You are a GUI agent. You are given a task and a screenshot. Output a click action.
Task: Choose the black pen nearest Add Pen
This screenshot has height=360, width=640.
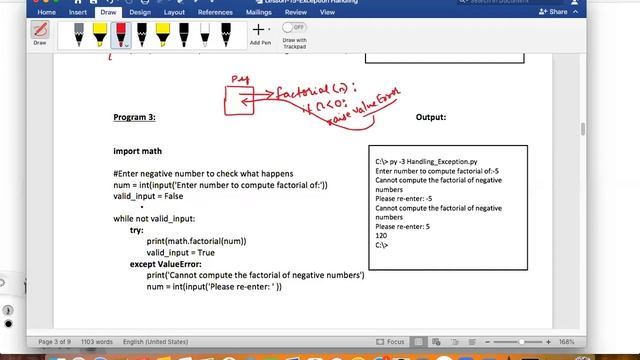(226, 34)
